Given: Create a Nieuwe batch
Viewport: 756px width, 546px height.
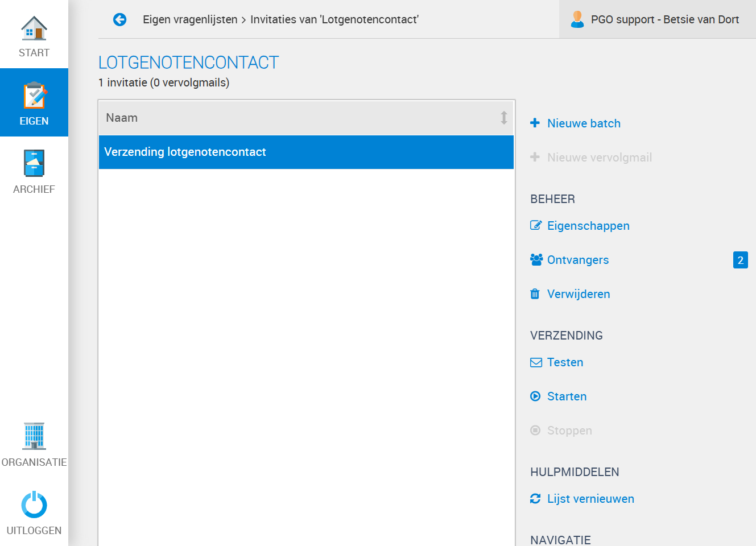Looking at the screenshot, I should [x=584, y=123].
